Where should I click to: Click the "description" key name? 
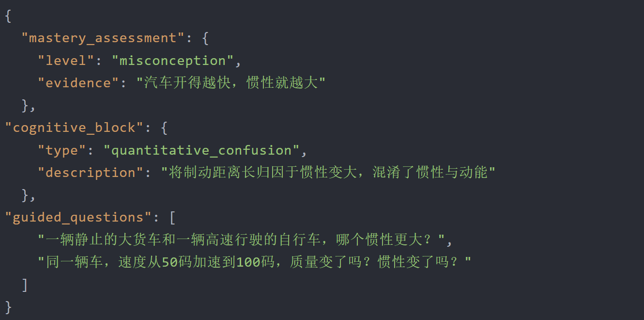(91, 173)
